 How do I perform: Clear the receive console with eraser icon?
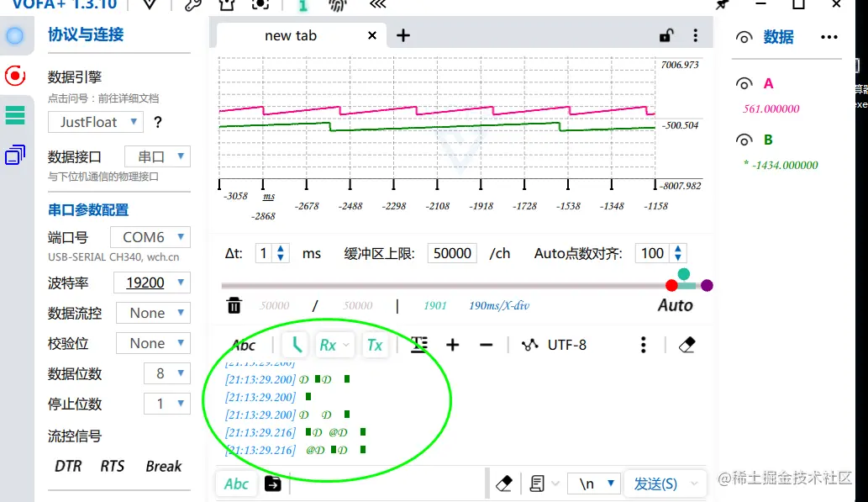687,345
